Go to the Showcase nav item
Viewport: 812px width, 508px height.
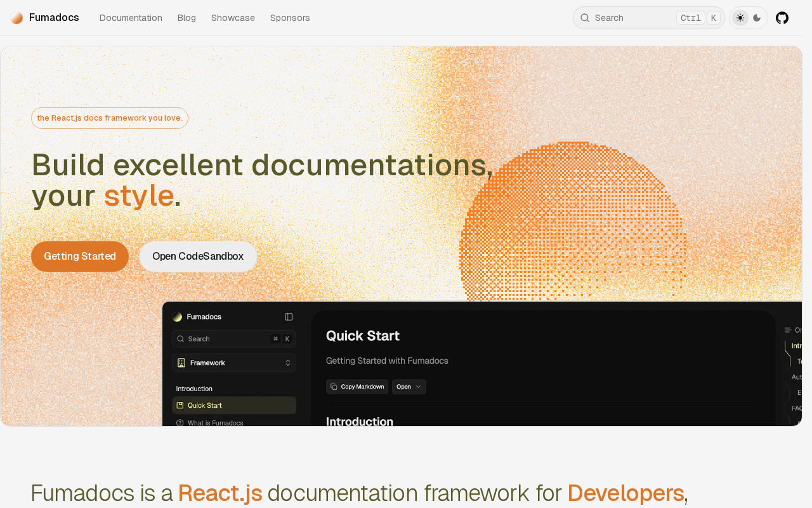coord(233,18)
